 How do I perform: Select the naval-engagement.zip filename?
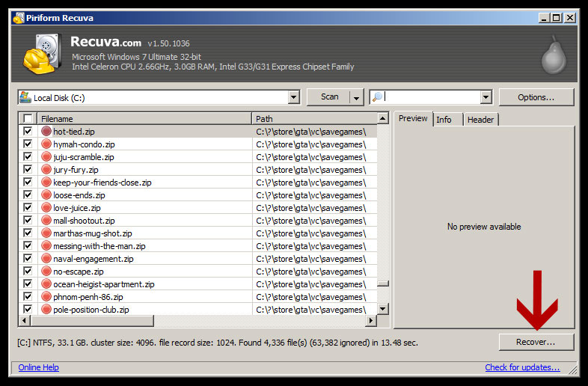[x=94, y=259]
